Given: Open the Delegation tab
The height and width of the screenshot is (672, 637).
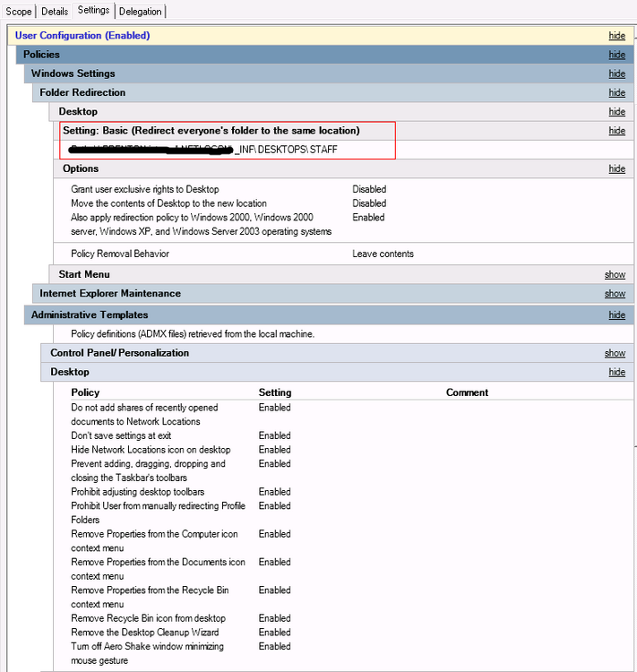Looking at the screenshot, I should pyautogui.click(x=140, y=12).
